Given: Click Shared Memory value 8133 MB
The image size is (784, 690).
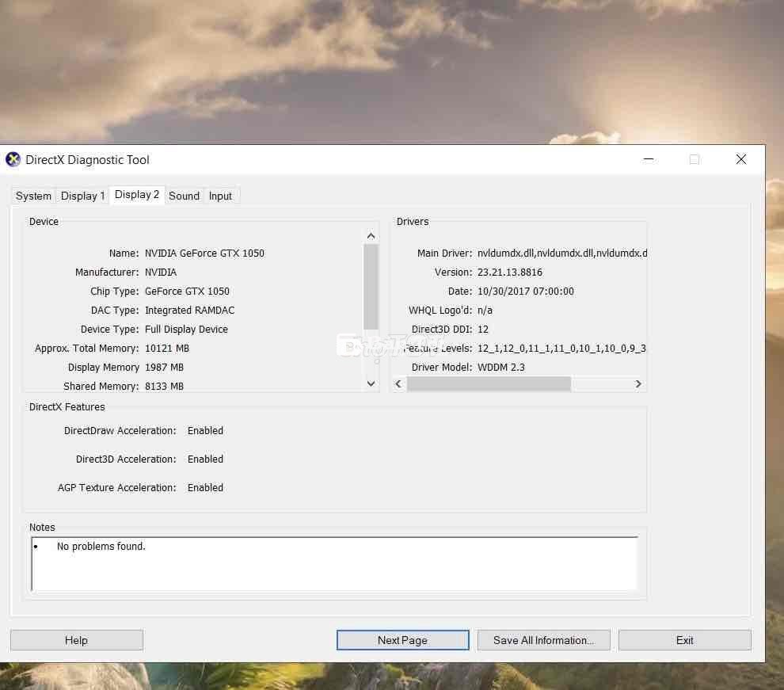Looking at the screenshot, I should click(164, 387).
